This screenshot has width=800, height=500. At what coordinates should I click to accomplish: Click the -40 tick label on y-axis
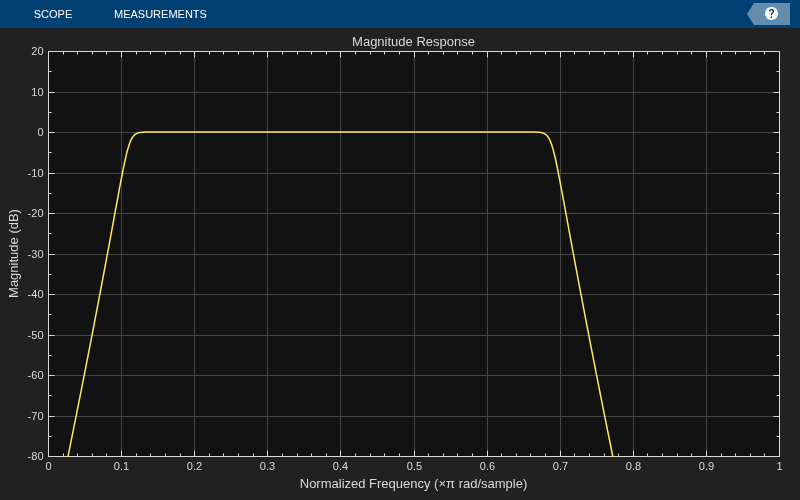[x=36, y=294]
